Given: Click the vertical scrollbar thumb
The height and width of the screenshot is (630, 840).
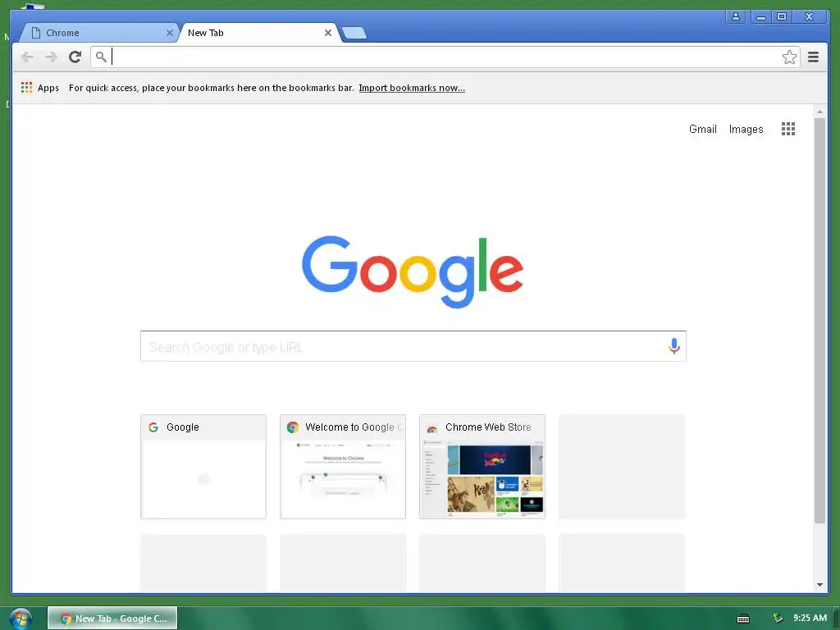Looking at the screenshot, I should tap(819, 321).
